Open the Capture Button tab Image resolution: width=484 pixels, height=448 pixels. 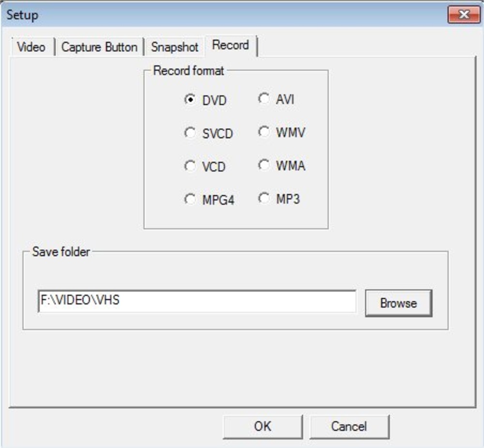pos(99,47)
